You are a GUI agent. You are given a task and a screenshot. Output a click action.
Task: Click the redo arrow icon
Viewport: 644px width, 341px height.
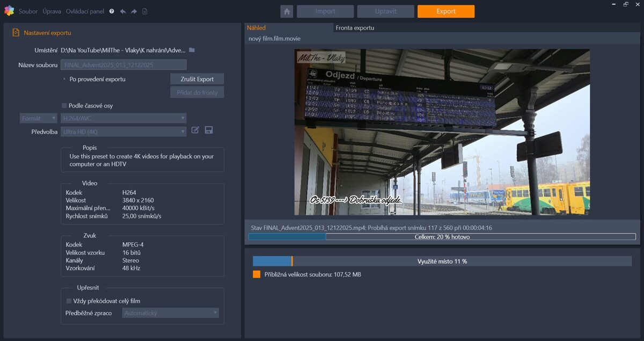(x=134, y=11)
